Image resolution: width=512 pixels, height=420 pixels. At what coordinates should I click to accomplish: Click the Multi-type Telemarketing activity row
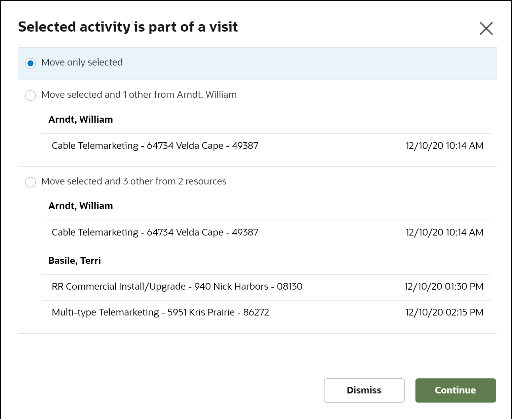coord(160,312)
